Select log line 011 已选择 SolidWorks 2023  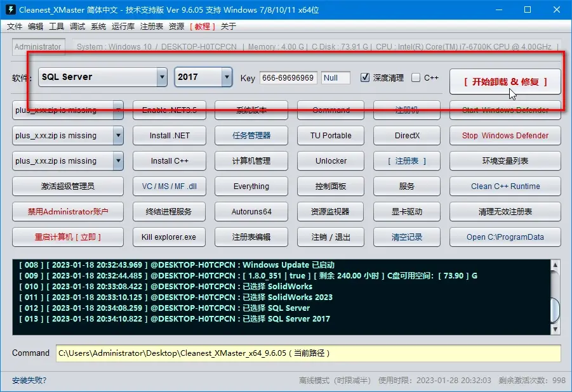coord(175,297)
